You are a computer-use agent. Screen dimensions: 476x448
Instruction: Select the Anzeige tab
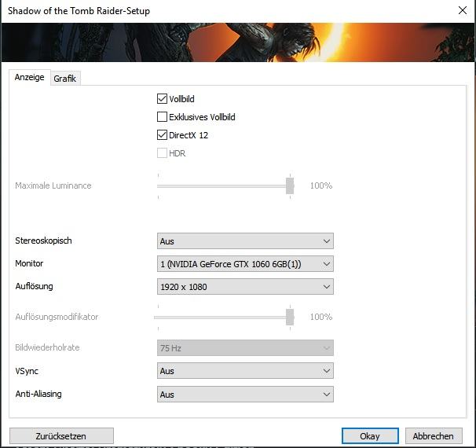point(29,77)
